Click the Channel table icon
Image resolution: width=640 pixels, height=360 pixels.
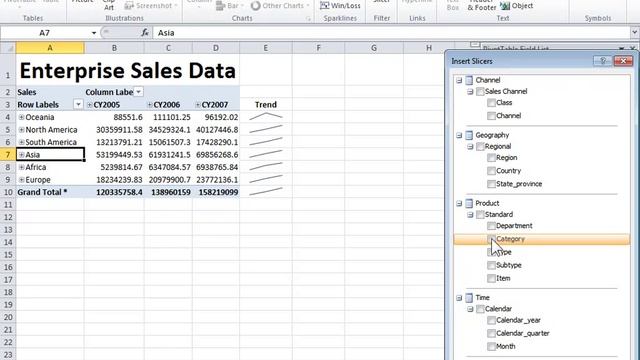[469, 80]
